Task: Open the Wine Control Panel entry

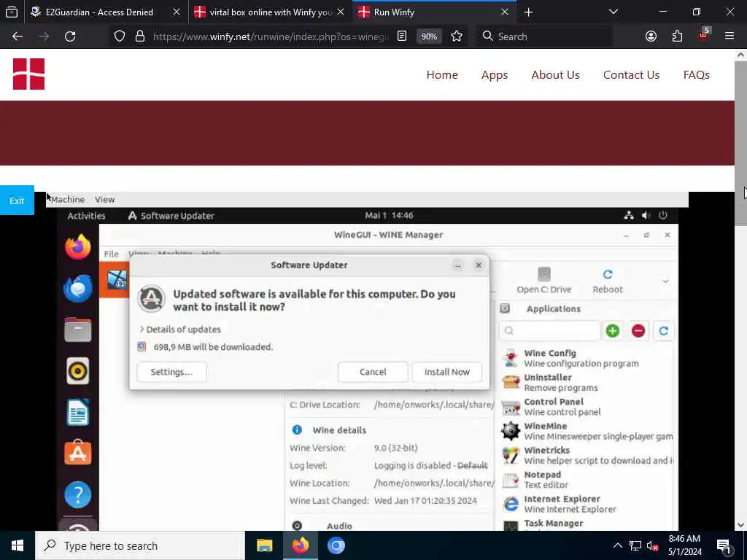Action: (x=587, y=407)
